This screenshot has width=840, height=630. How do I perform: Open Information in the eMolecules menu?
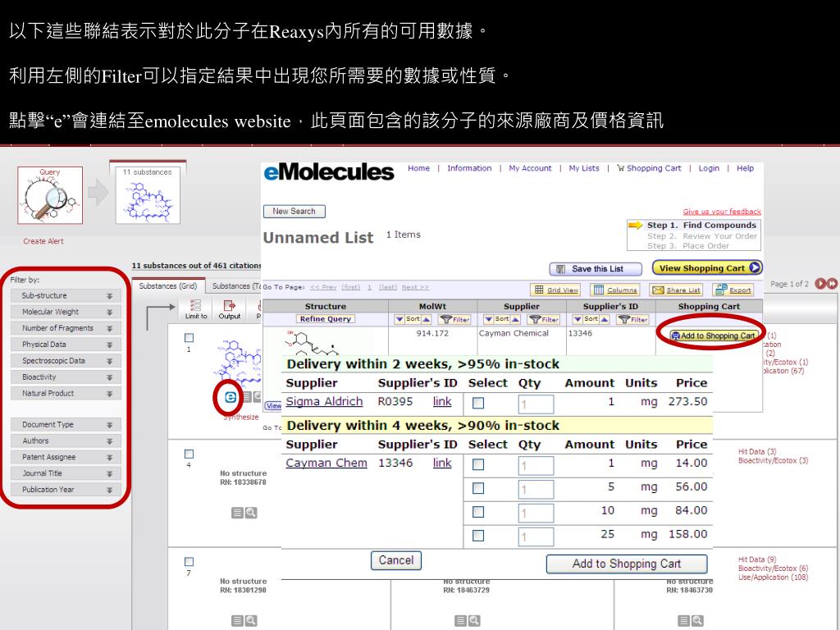coord(469,168)
